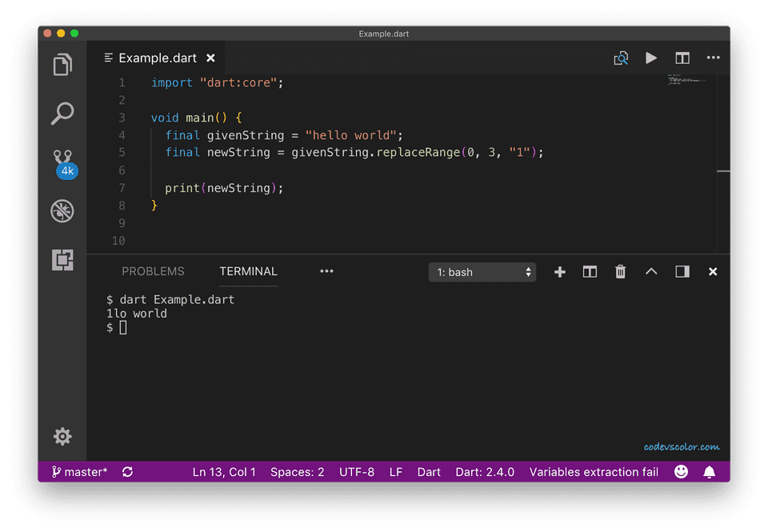Open the Settings gear icon
This screenshot has width=768, height=532.
[x=62, y=436]
